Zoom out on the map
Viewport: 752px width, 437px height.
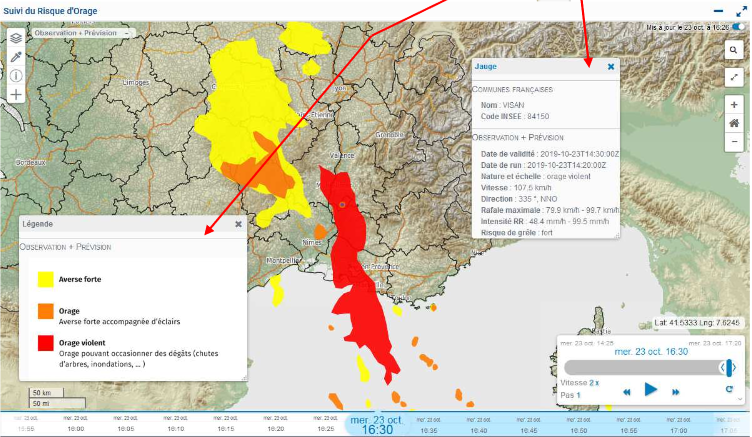coord(734,142)
